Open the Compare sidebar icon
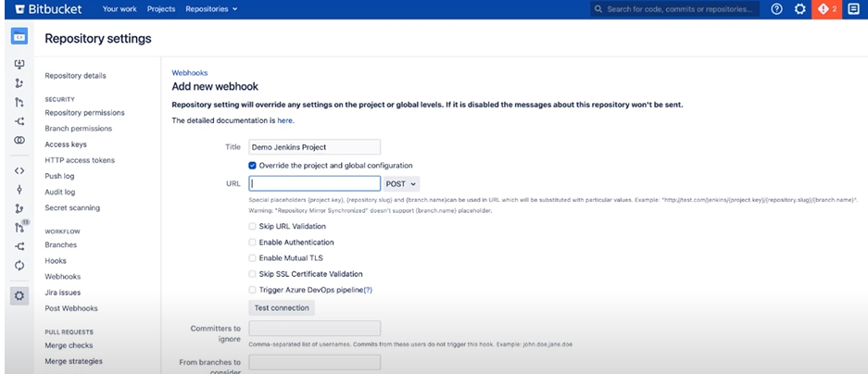 pyautogui.click(x=19, y=141)
